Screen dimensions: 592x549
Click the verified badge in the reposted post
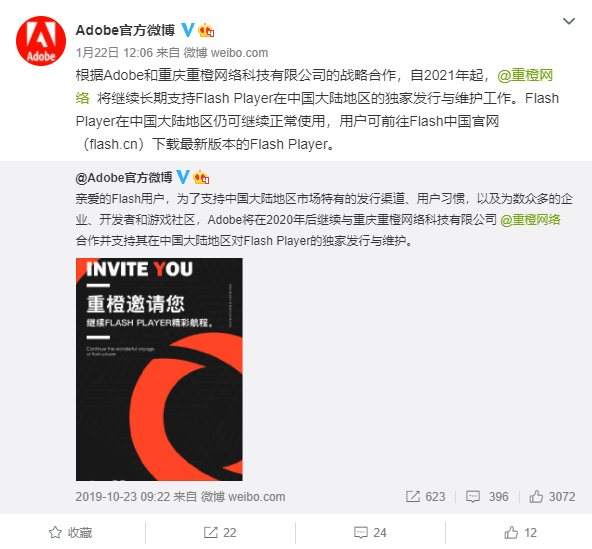tap(183, 177)
